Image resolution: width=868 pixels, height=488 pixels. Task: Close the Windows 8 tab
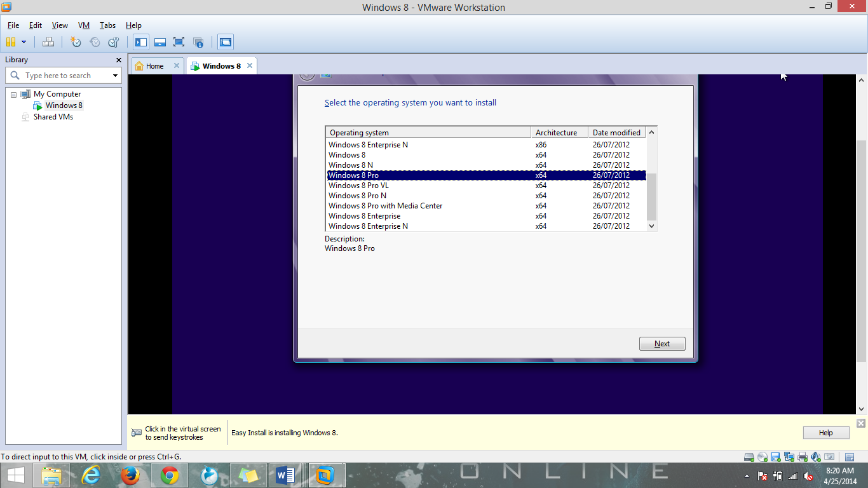[x=250, y=65]
